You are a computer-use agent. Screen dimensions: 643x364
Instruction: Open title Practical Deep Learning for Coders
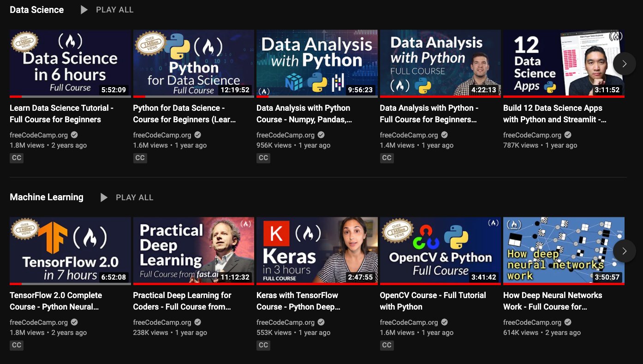[x=182, y=301]
